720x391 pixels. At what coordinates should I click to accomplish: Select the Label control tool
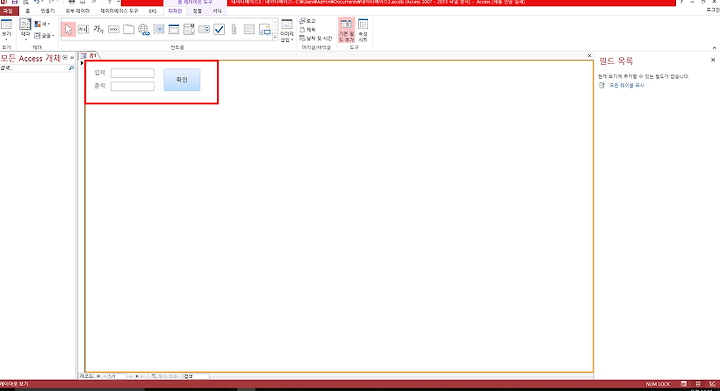pyautogui.click(x=98, y=29)
